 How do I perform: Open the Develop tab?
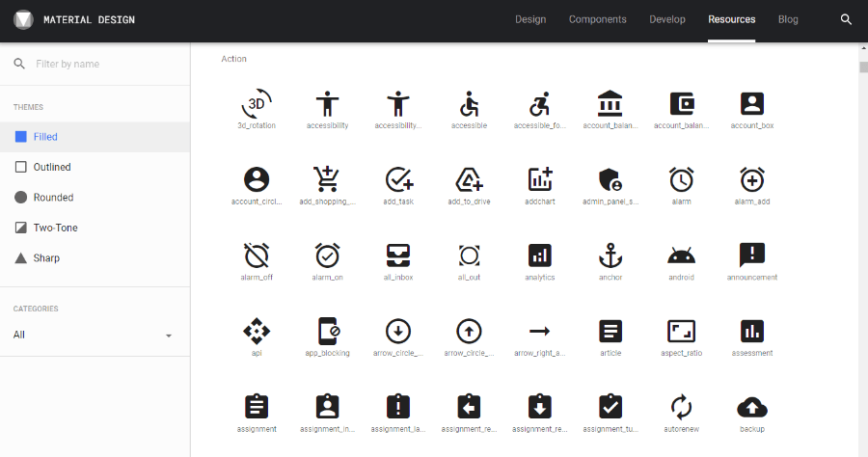coord(667,19)
